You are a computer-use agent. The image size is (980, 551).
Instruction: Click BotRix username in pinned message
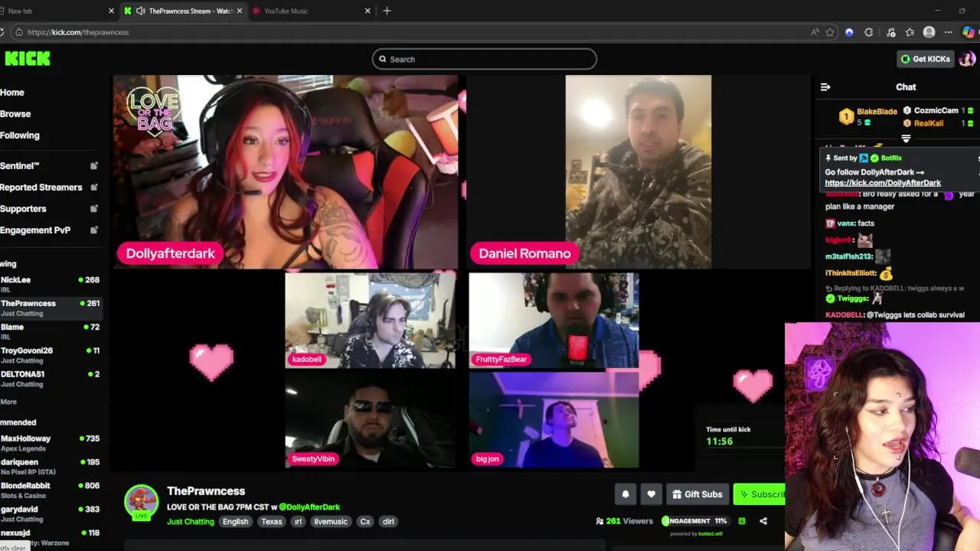pyautogui.click(x=891, y=158)
